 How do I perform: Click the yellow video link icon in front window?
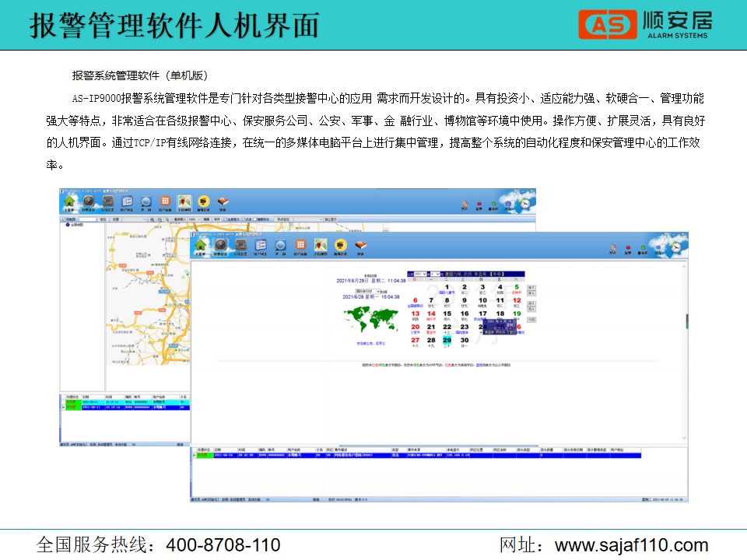pos(340,247)
